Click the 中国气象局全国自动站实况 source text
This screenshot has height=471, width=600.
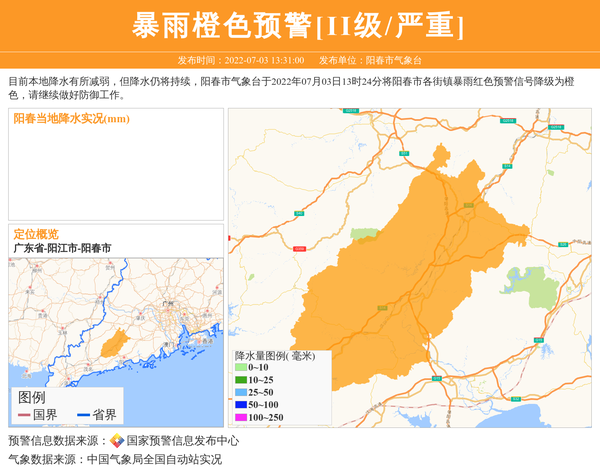154,459
